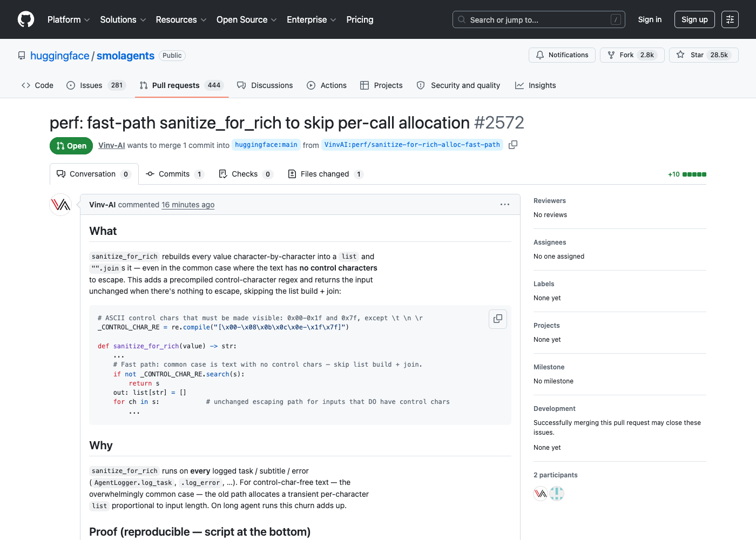Click the Notifications button

(562, 55)
